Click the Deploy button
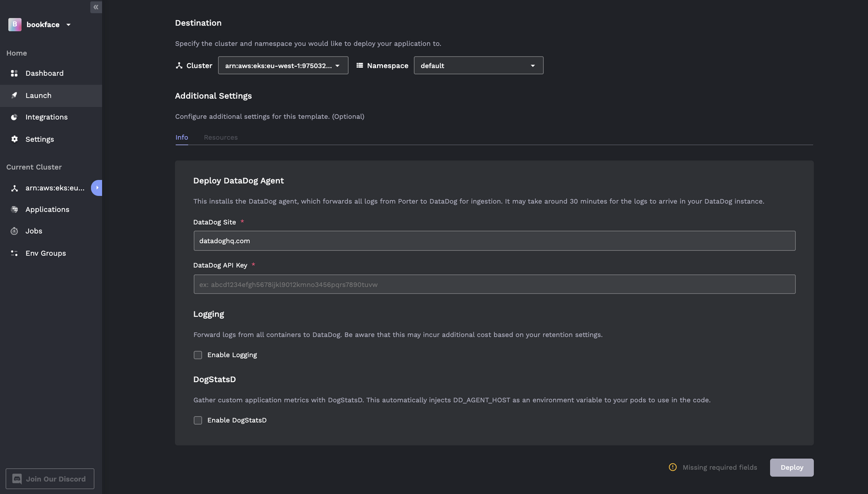Screen dimensions: 868x494 point(792,467)
